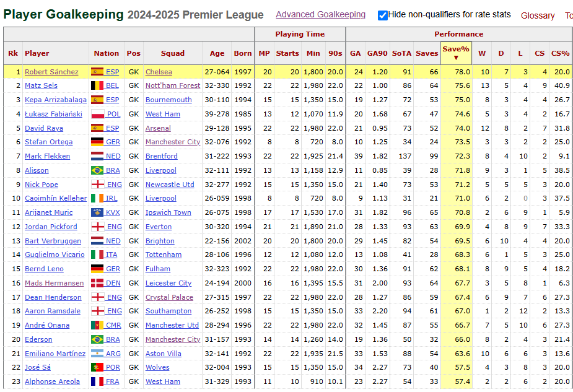Open the Glossary link
573x392 pixels.
coord(538,15)
